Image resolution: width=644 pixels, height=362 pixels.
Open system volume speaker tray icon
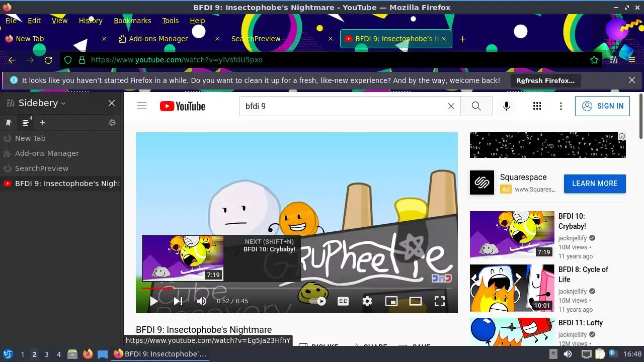(x=568, y=354)
